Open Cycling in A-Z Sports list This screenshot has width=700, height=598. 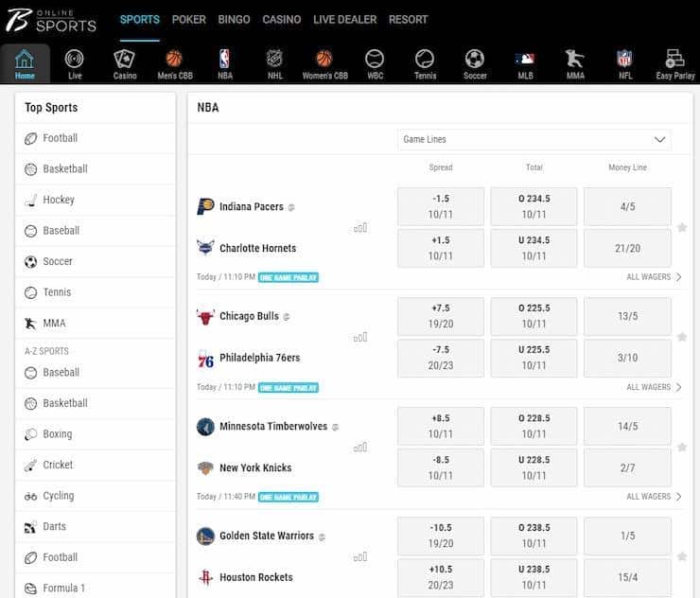96,496
